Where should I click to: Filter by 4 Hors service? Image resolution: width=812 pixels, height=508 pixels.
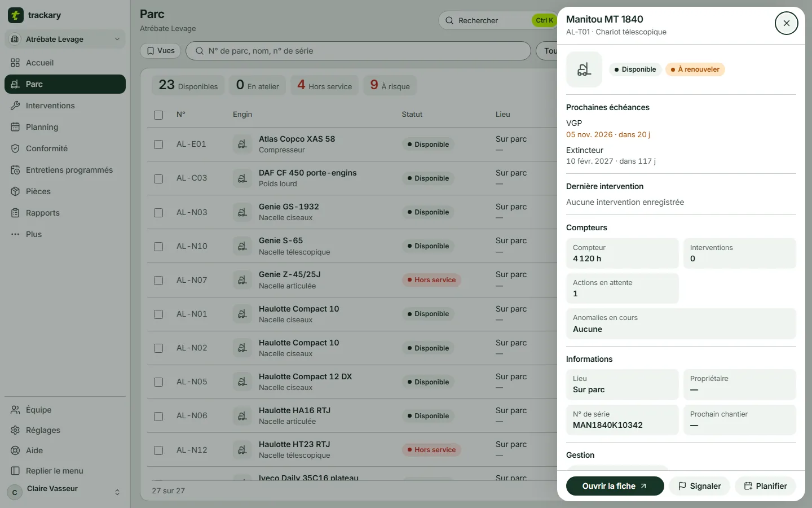click(324, 85)
